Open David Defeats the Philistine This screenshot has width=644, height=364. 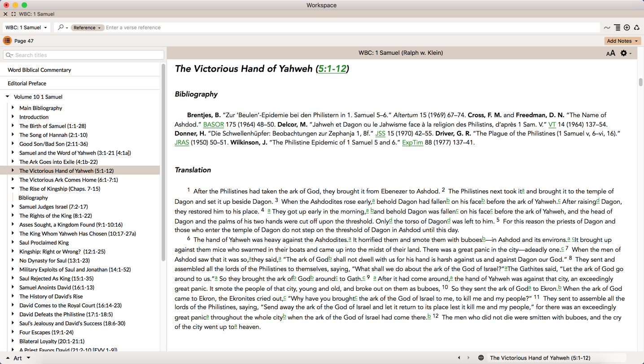66,315
